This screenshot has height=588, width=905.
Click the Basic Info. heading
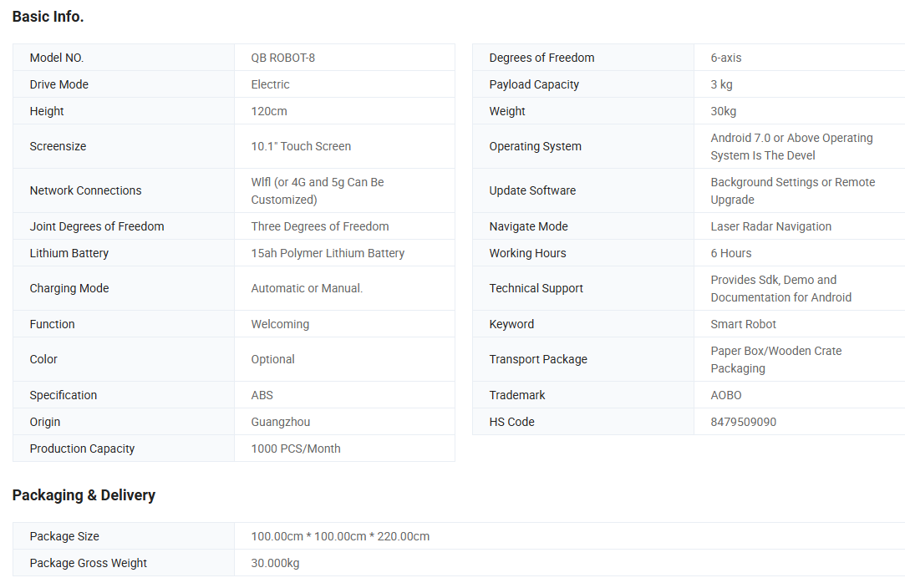pos(48,17)
